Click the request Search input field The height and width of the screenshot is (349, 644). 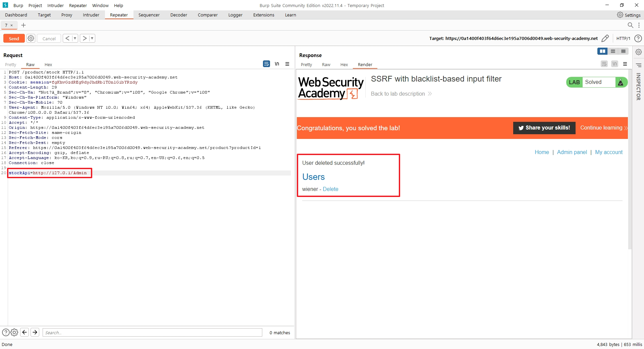pos(152,333)
